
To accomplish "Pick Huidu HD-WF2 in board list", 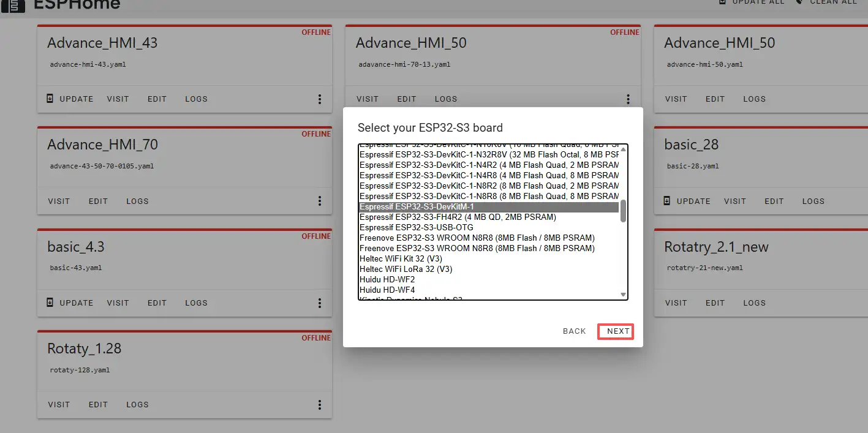I will point(387,280).
